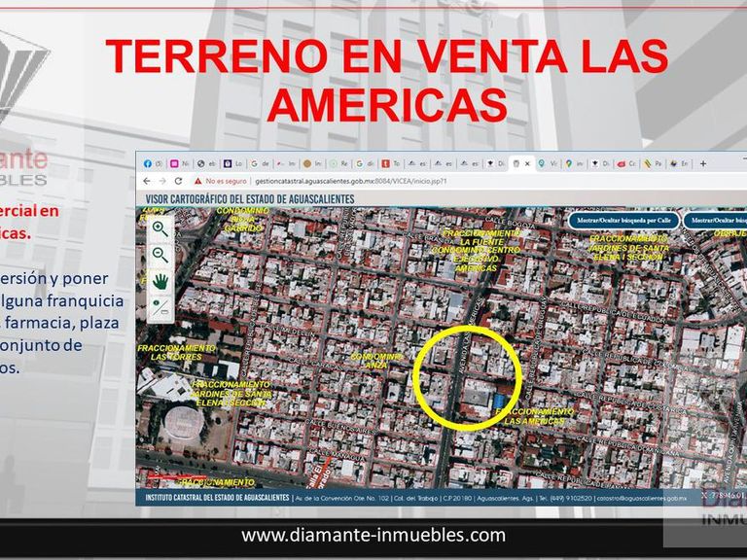Click the 'Terreno en Venta Las Americas' title
Image resolution: width=747 pixels, height=560 pixels.
click(x=386, y=80)
